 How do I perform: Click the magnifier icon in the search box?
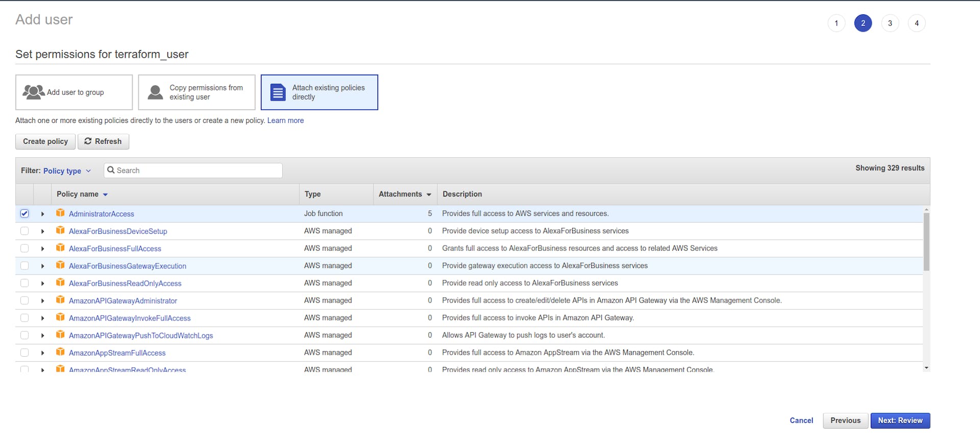111,170
